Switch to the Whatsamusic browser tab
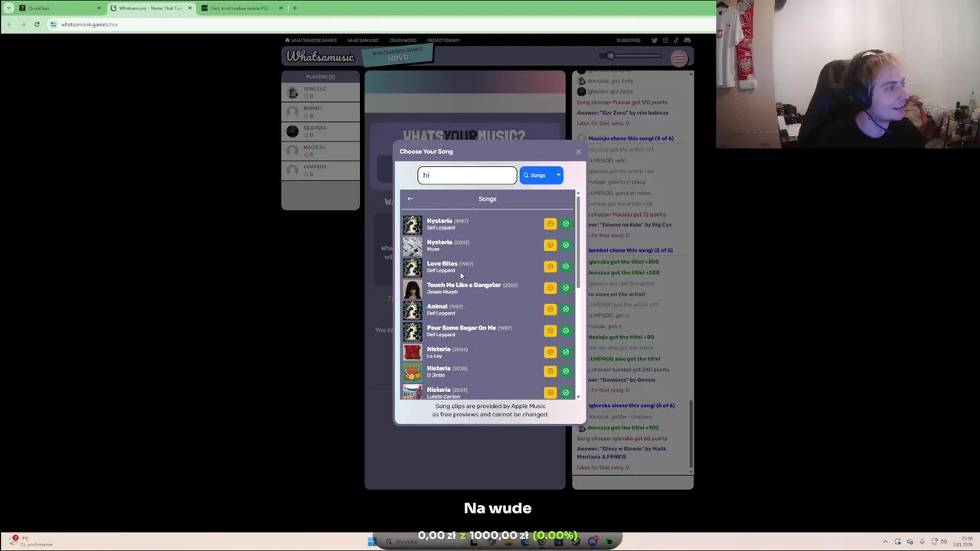Image resolution: width=980 pixels, height=551 pixels. pos(151,8)
